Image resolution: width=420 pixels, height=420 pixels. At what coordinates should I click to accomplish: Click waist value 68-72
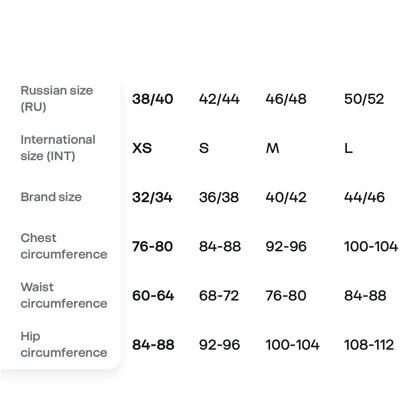tap(219, 296)
